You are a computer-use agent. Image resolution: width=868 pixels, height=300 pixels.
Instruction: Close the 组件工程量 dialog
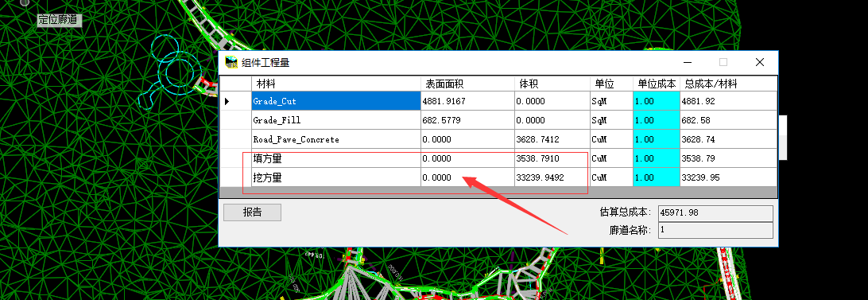click(x=760, y=62)
